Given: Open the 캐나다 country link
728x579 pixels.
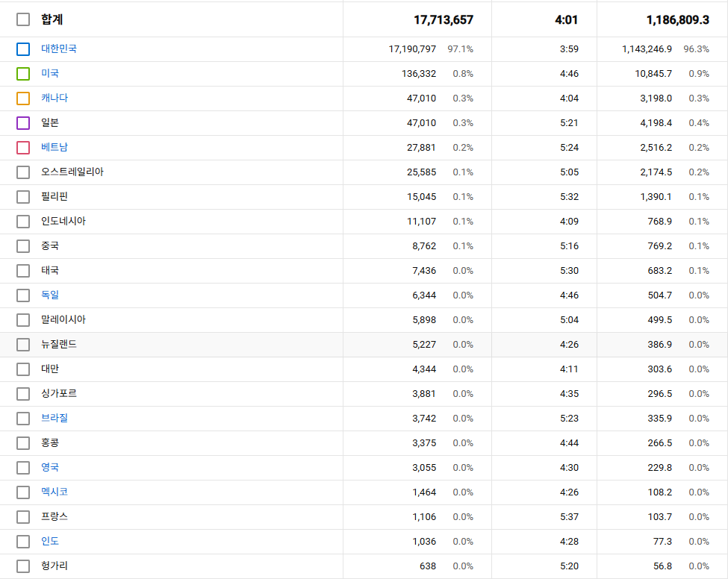Looking at the screenshot, I should pyautogui.click(x=55, y=98).
